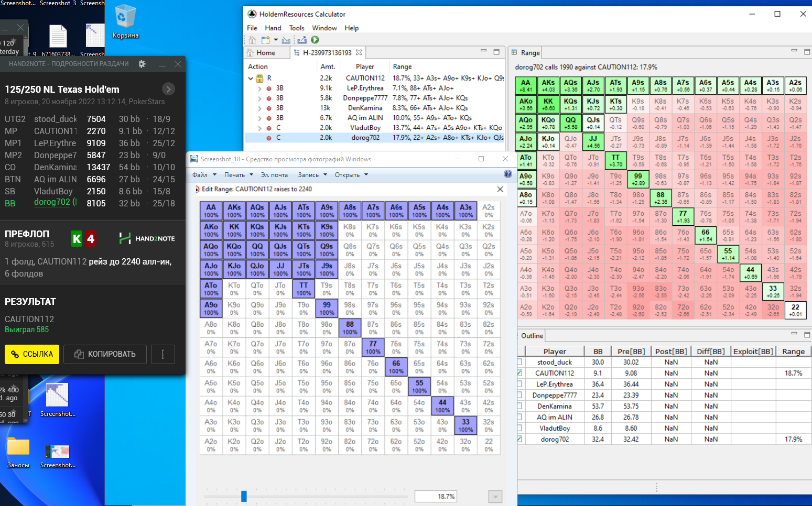Click the HoldemResources Calculator title bar icon
The width and height of the screenshot is (812, 506).
coord(252,14)
